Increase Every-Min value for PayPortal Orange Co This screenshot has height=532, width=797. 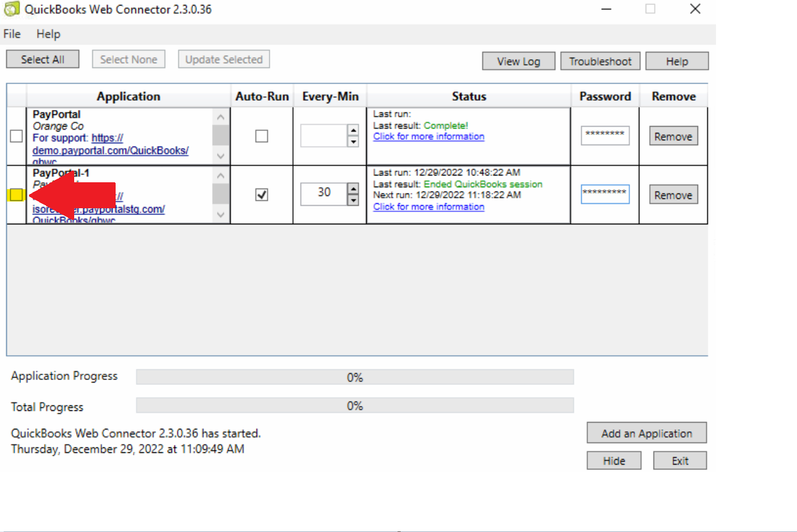pos(353,130)
